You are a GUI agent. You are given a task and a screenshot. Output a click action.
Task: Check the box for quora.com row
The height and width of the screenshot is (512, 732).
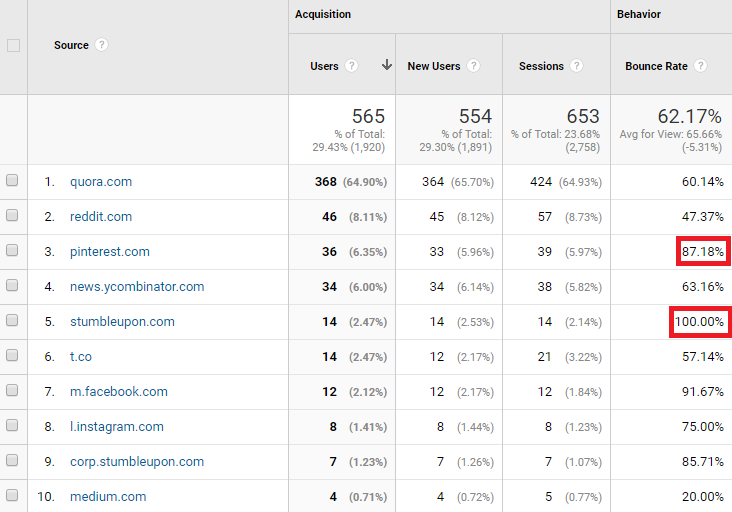tap(12, 180)
